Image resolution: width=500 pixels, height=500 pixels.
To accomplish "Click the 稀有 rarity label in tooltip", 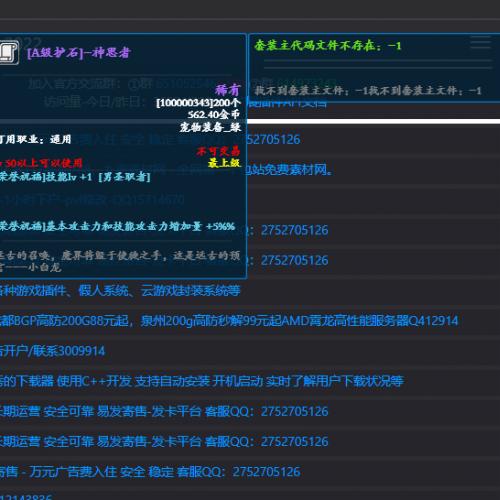I will tap(228, 90).
